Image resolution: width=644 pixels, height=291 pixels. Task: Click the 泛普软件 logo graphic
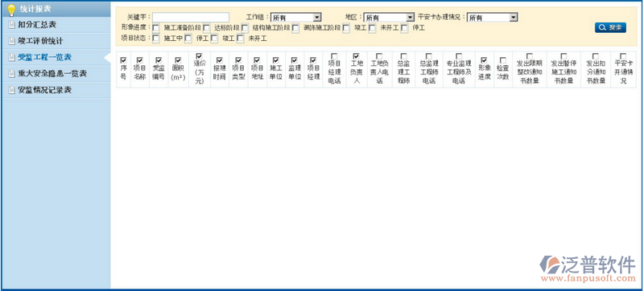tap(550, 264)
